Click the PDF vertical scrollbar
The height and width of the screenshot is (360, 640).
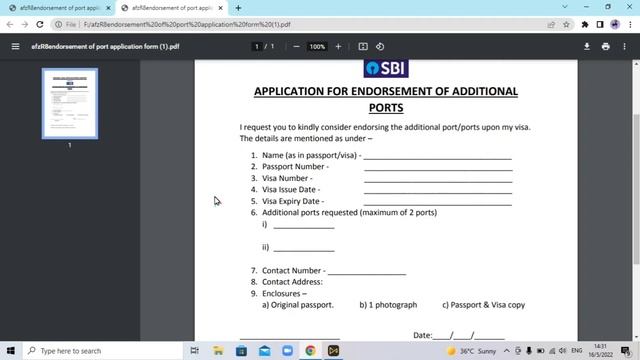tap(636, 188)
